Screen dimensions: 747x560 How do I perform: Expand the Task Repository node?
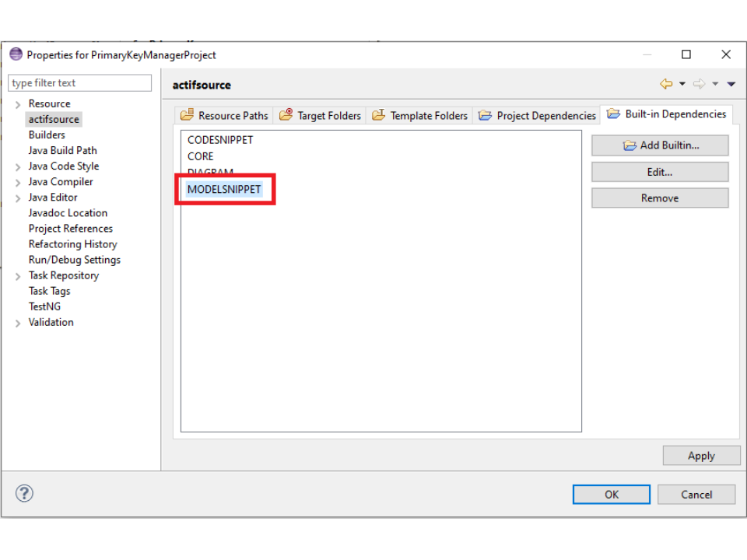pyautogui.click(x=18, y=275)
